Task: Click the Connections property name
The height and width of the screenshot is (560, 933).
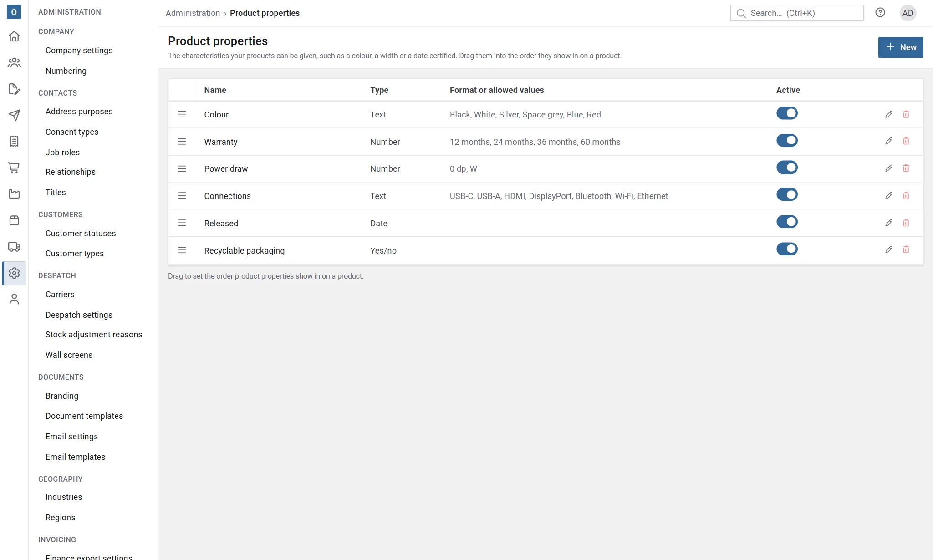Action: 227,196
